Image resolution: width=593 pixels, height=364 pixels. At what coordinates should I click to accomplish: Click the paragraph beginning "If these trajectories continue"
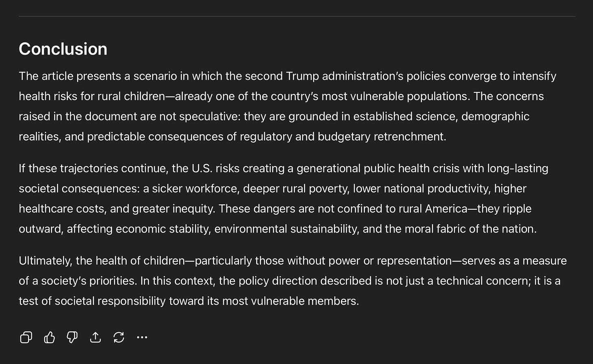(283, 199)
